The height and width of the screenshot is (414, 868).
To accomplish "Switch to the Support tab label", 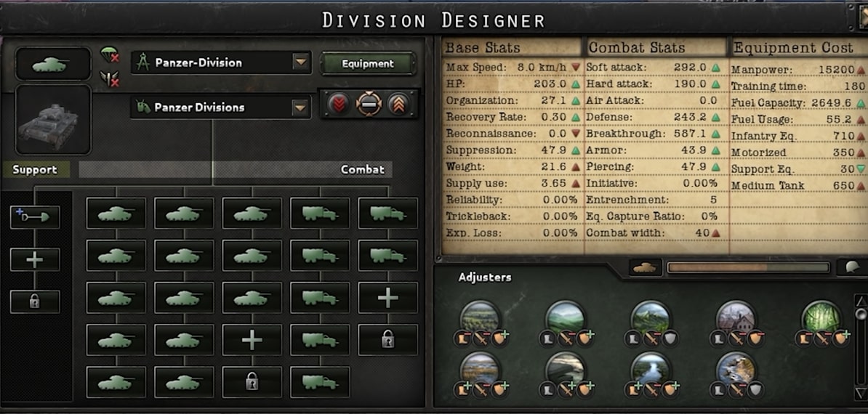I will coord(35,170).
